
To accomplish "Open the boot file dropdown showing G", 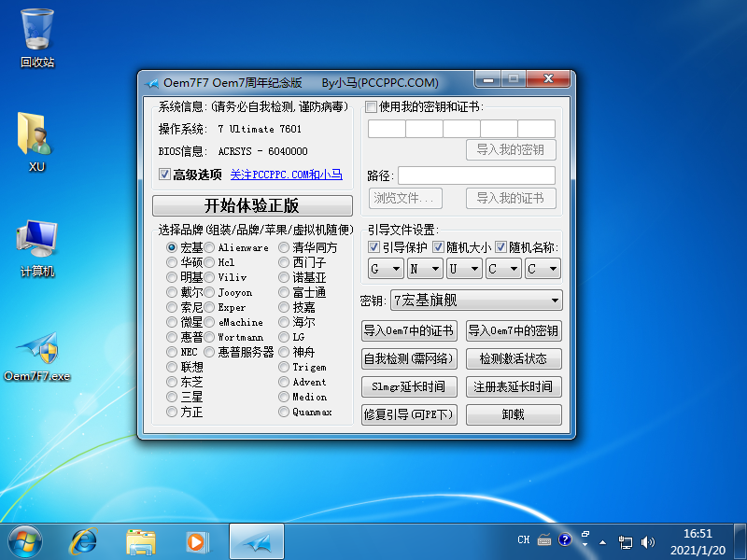I will pyautogui.click(x=385, y=269).
